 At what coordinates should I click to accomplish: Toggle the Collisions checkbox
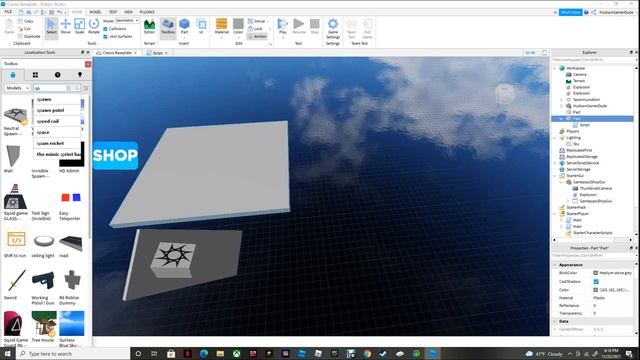click(x=106, y=29)
